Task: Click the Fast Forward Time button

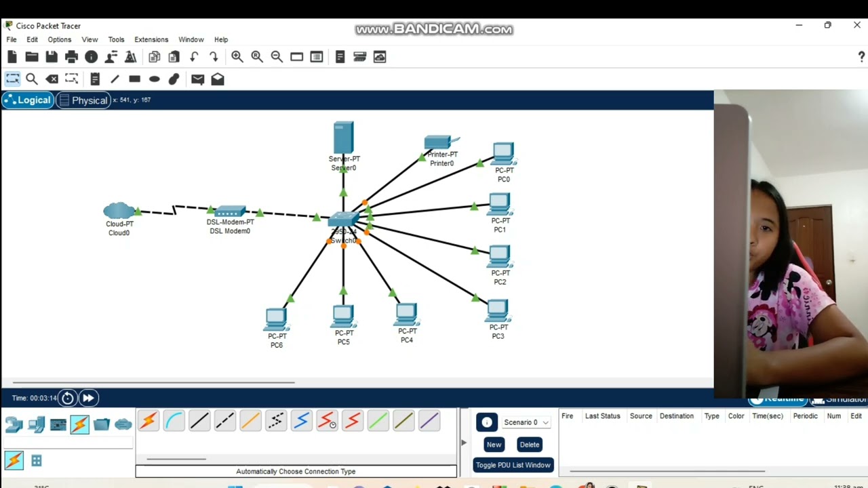Action: point(89,398)
